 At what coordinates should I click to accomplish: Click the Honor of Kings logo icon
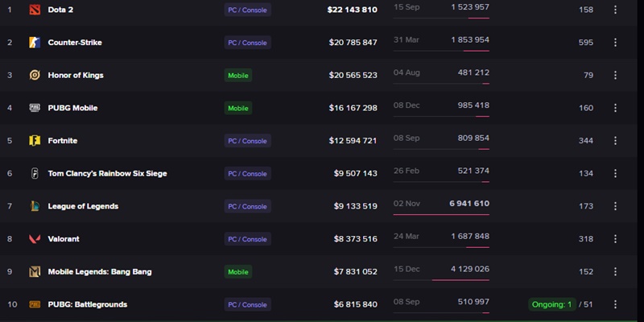(x=35, y=75)
